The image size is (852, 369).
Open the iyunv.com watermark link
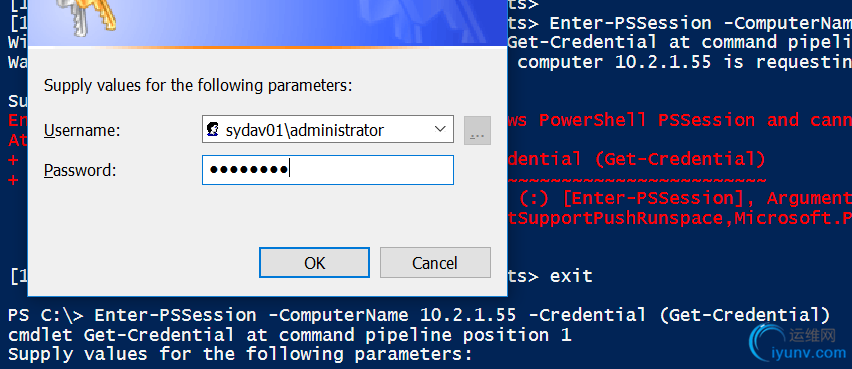coord(809,353)
